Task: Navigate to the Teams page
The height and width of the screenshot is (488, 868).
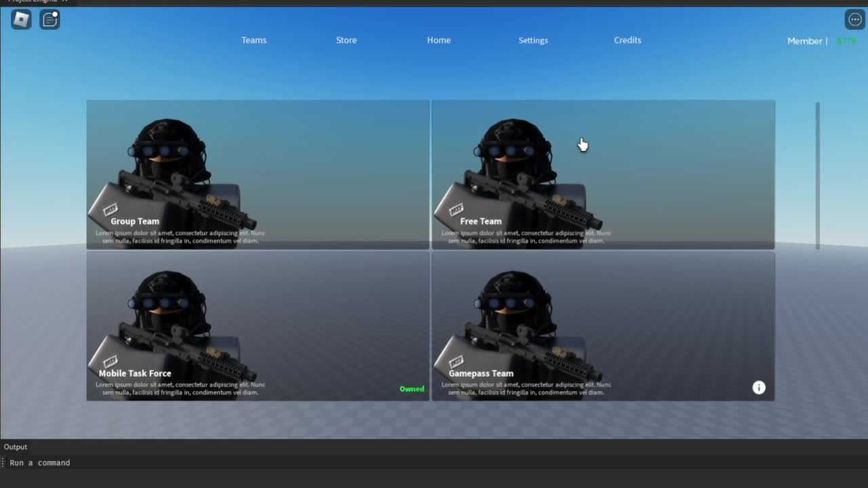Action: click(254, 40)
